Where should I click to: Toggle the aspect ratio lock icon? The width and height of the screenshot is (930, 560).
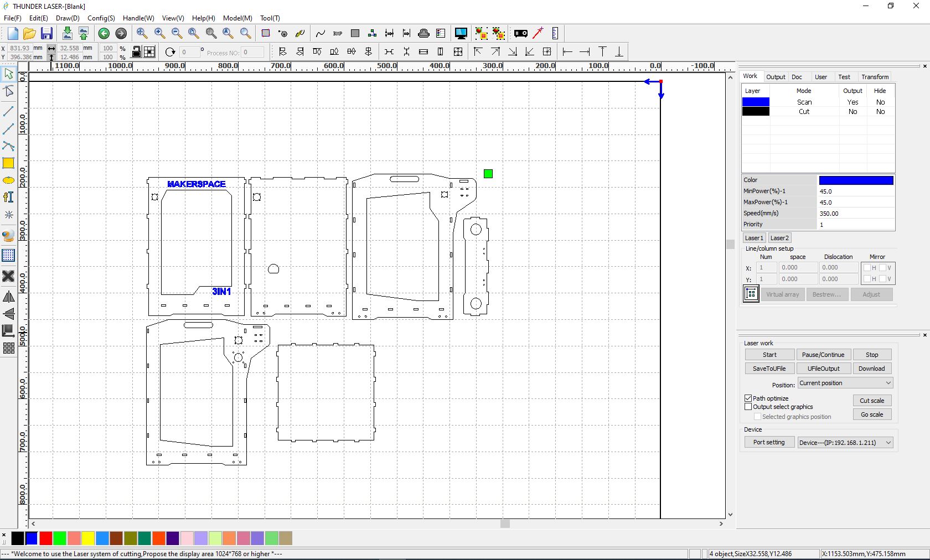click(136, 52)
